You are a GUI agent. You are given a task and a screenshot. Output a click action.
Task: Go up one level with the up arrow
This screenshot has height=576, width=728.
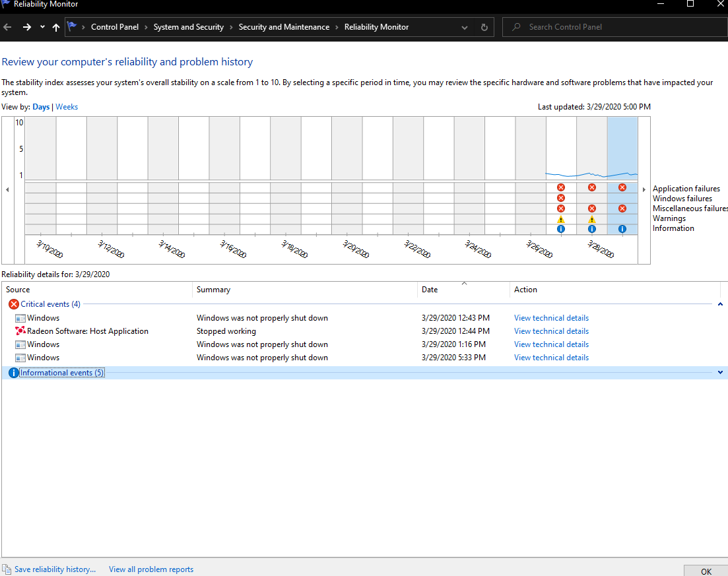(x=56, y=27)
